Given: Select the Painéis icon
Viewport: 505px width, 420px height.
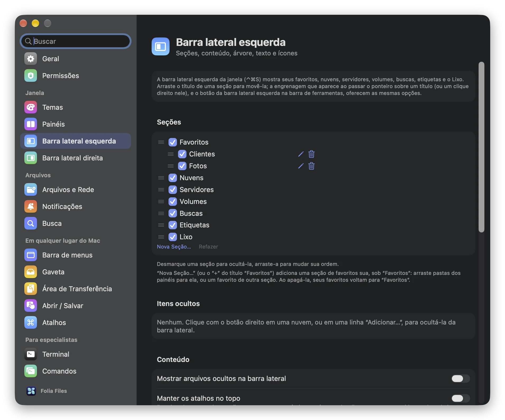Looking at the screenshot, I should tap(31, 124).
